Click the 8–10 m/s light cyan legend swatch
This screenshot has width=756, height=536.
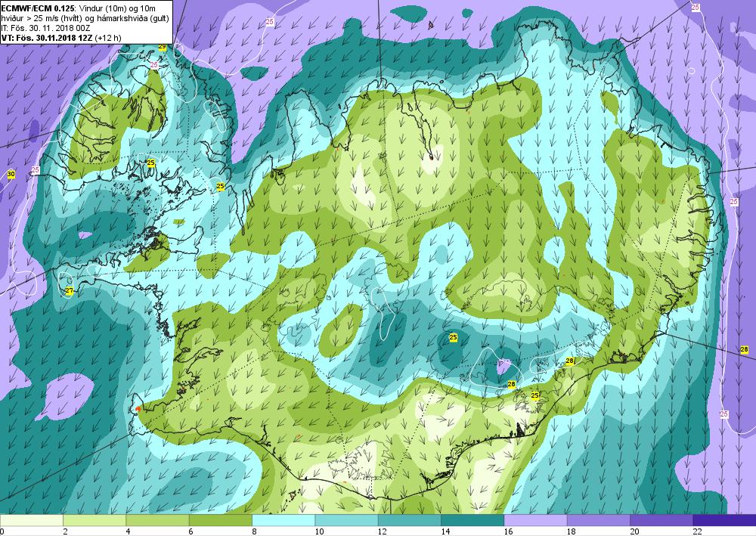click(283, 520)
